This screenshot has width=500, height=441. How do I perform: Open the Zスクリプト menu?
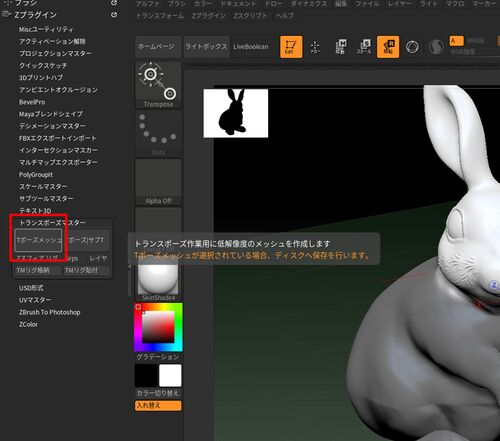pos(250,16)
